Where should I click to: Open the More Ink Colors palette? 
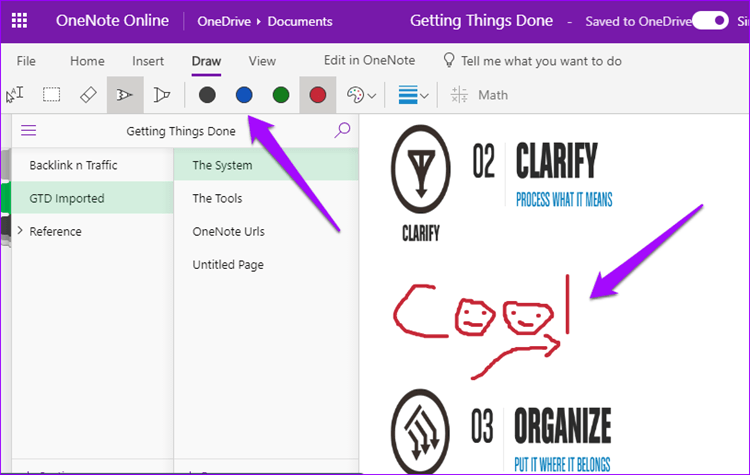[x=361, y=95]
